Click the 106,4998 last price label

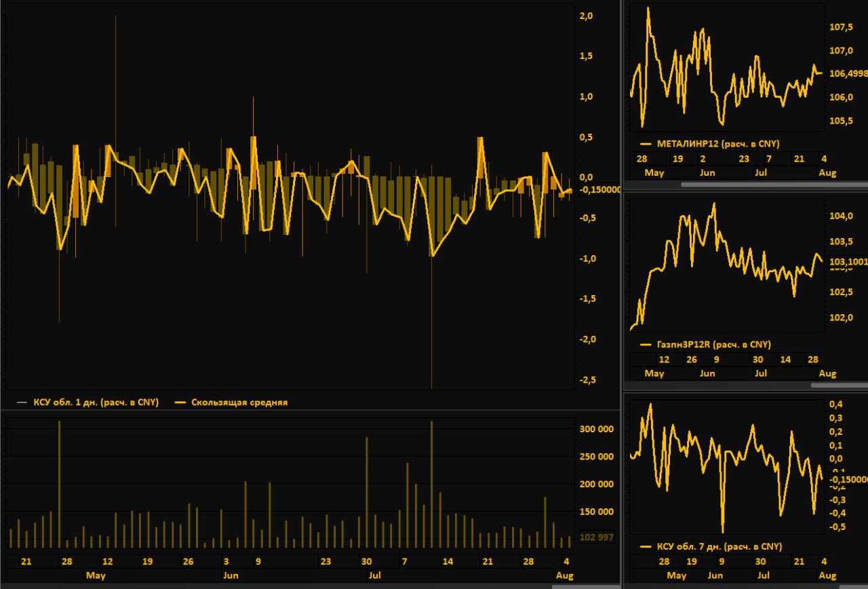[x=848, y=73]
